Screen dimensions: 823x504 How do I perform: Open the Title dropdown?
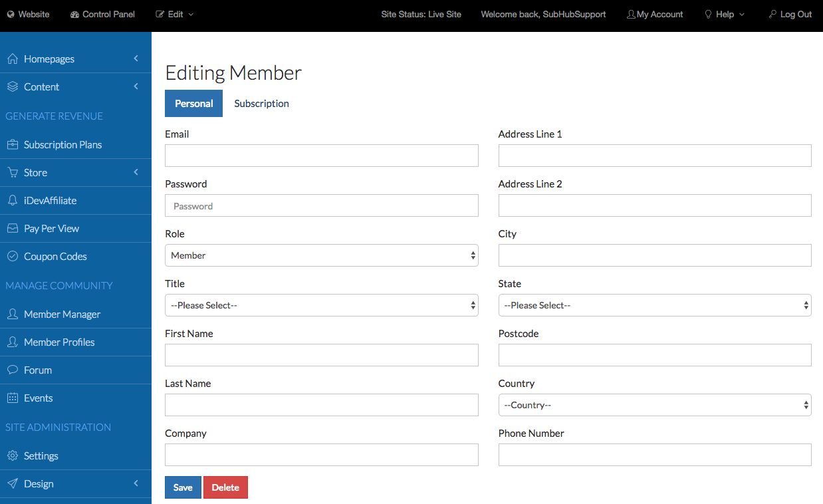pos(322,305)
